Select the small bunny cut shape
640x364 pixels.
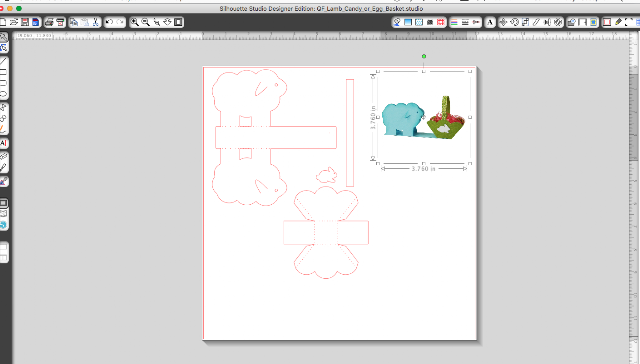click(x=327, y=175)
